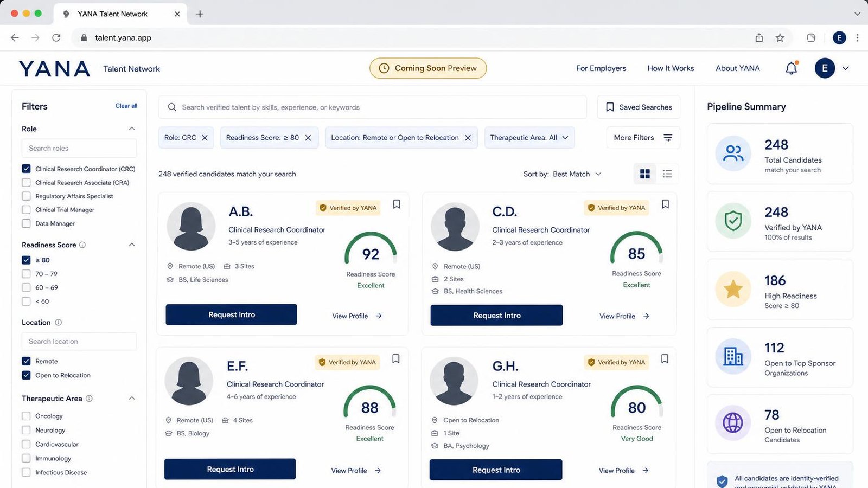Image resolution: width=868 pixels, height=488 pixels.
Task: Bookmark candidate A.B.
Action: (397, 204)
